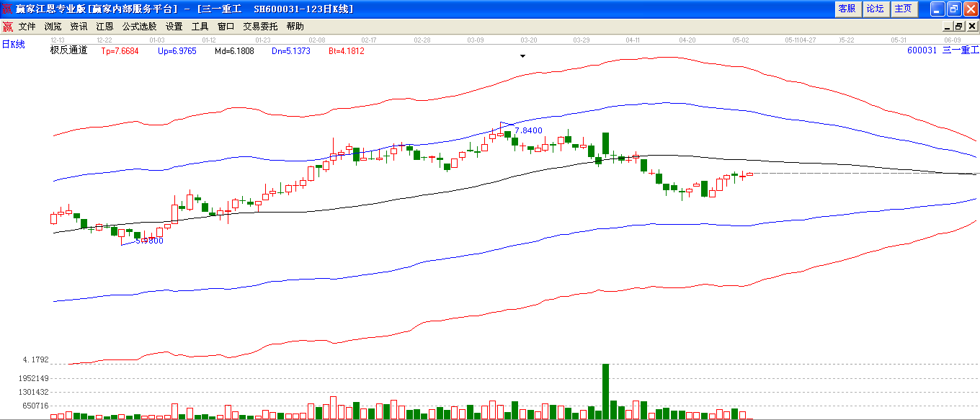Open the 文件 menu
Screen dimensions: 980x420
27,27
